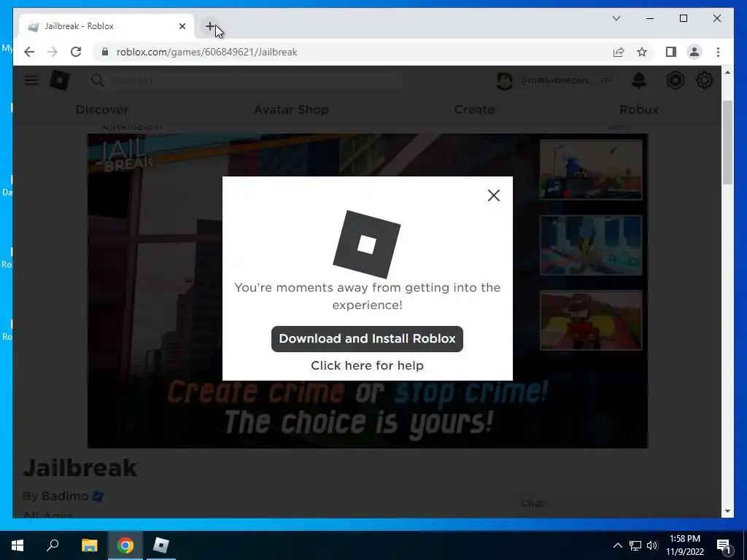Open Roblox settings gear
The height and width of the screenshot is (560, 747).
point(704,80)
